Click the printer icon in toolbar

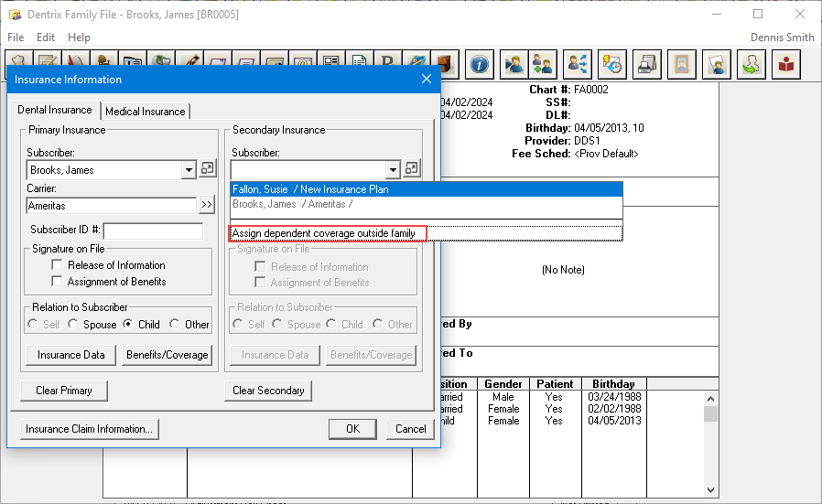647,64
